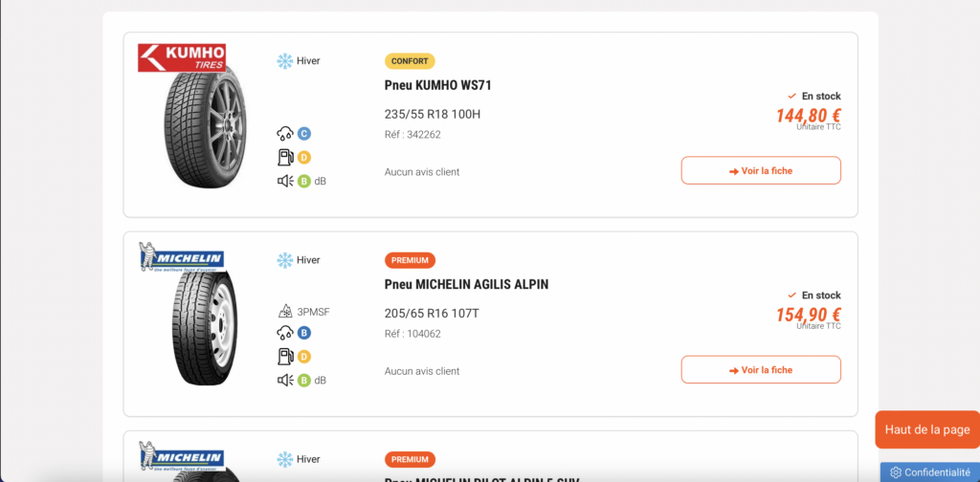
Task: Jump up with Haut de la page button
Action: coord(927,429)
